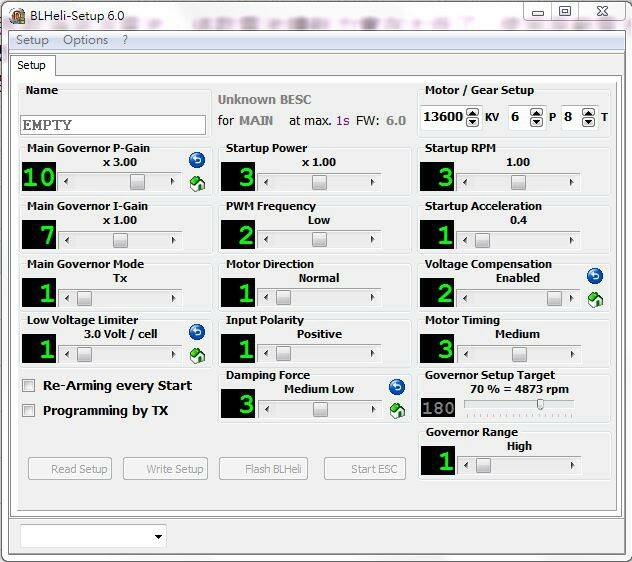Viewport: 632px width, 562px height.
Task: Click the Motor Timing slider thumb
Action: click(519, 354)
